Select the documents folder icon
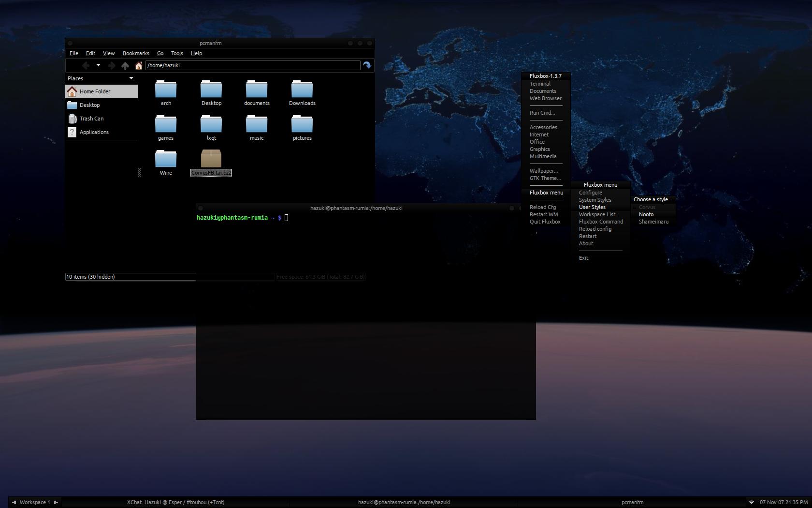 pyautogui.click(x=257, y=90)
